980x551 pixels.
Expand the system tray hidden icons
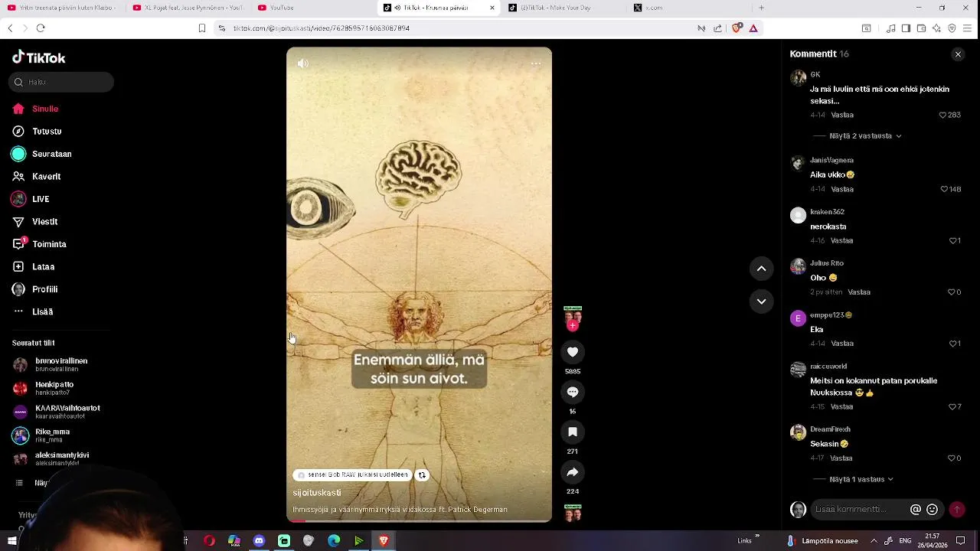coord(874,541)
